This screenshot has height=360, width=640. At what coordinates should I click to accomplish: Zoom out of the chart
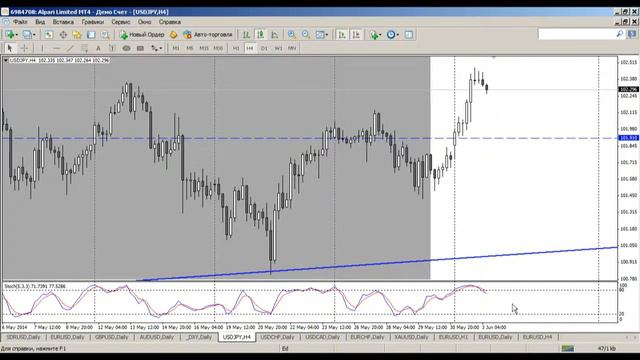306,35
